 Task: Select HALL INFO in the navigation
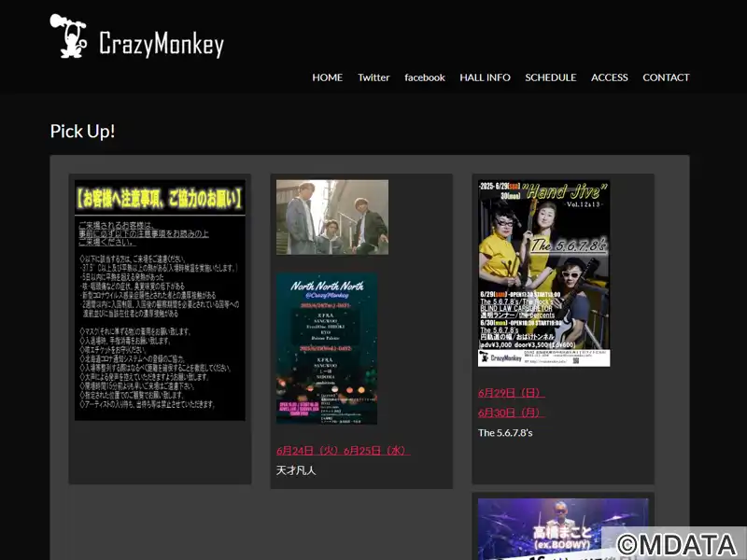tap(485, 77)
